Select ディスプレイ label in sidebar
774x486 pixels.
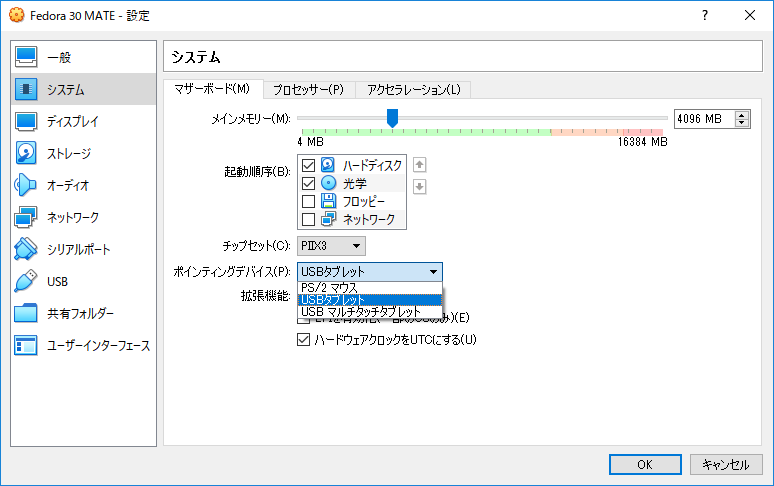click(x=73, y=121)
